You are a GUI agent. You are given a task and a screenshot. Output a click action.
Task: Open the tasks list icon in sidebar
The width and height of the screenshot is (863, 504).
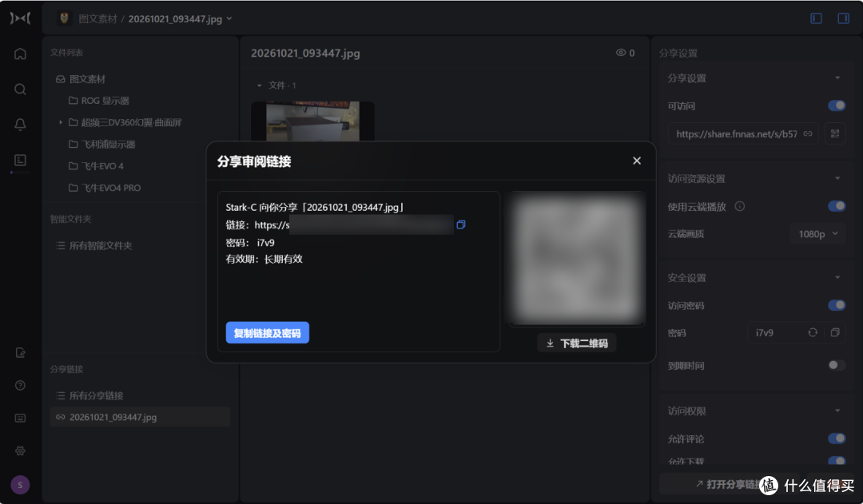[20, 160]
